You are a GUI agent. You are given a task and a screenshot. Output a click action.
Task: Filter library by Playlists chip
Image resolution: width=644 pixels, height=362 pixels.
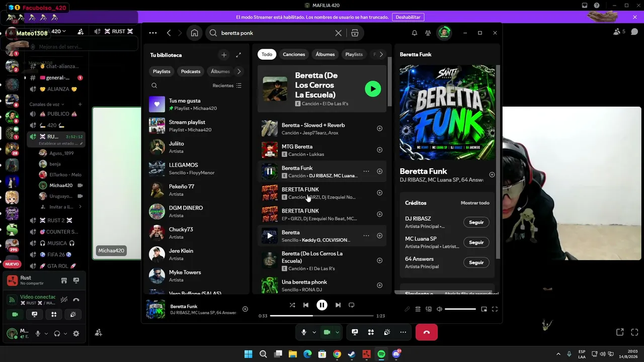click(x=162, y=71)
